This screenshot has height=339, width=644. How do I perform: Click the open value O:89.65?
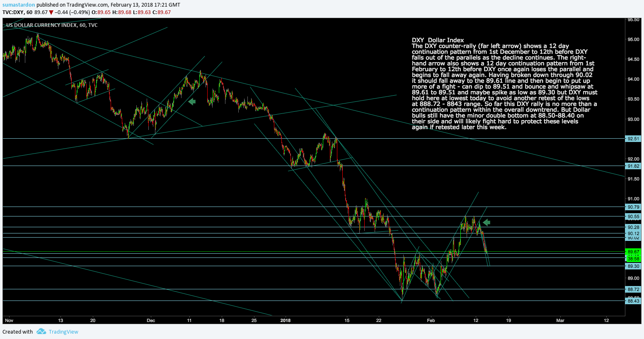coord(101,12)
